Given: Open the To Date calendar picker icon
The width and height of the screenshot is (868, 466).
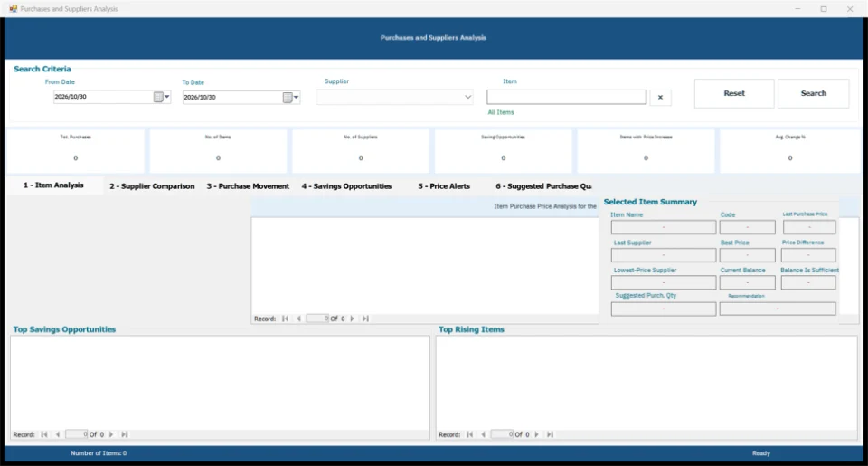Looking at the screenshot, I should click(288, 98).
